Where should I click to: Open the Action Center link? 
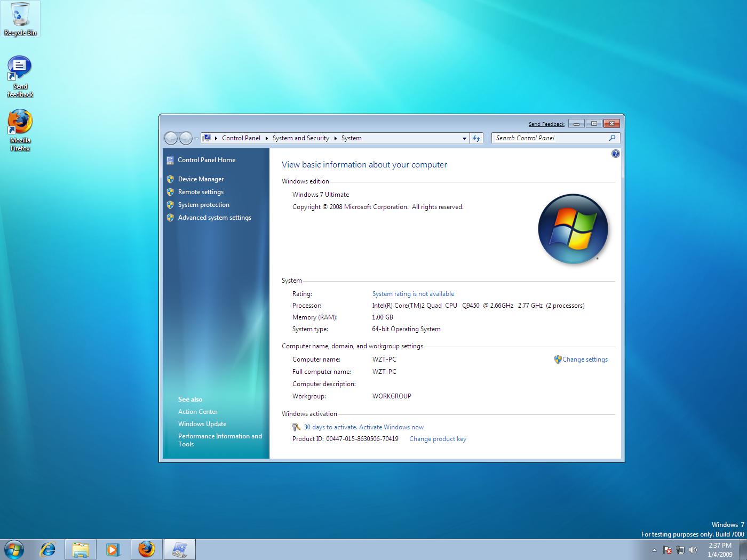[x=198, y=412]
